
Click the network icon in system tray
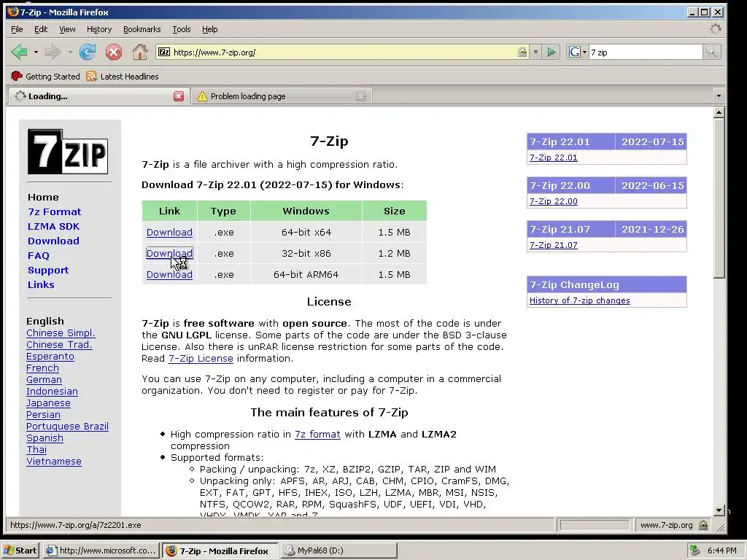pyautogui.click(x=694, y=551)
